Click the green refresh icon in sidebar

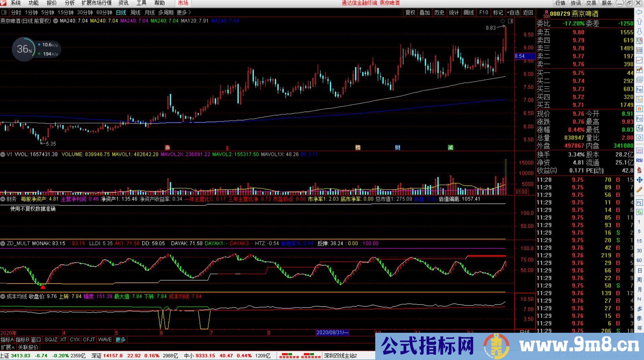point(639,212)
